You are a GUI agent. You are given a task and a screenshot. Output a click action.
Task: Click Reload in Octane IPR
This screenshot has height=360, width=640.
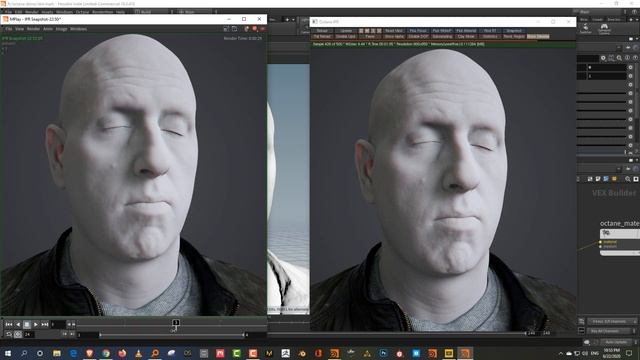click(322, 31)
